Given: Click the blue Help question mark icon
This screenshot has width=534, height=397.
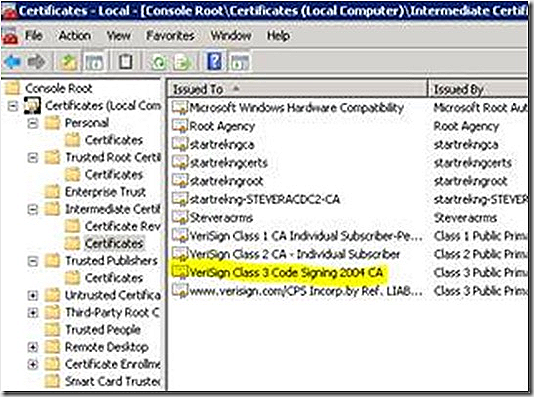Looking at the screenshot, I should pyautogui.click(x=214, y=62).
